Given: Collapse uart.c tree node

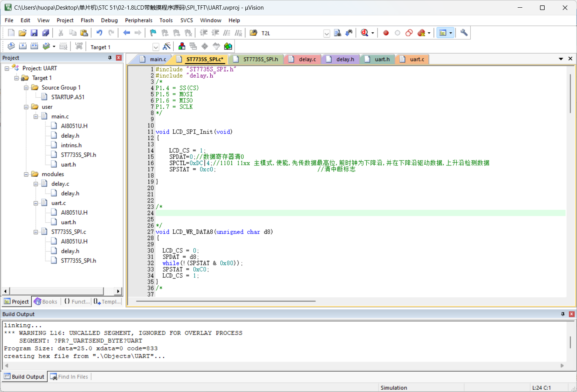Looking at the screenshot, I should coord(36,203).
